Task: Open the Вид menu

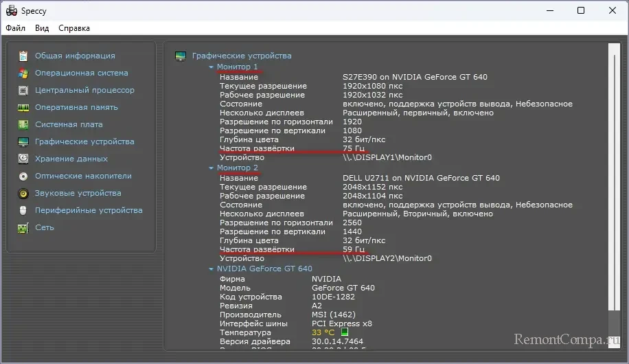Action: pos(42,28)
